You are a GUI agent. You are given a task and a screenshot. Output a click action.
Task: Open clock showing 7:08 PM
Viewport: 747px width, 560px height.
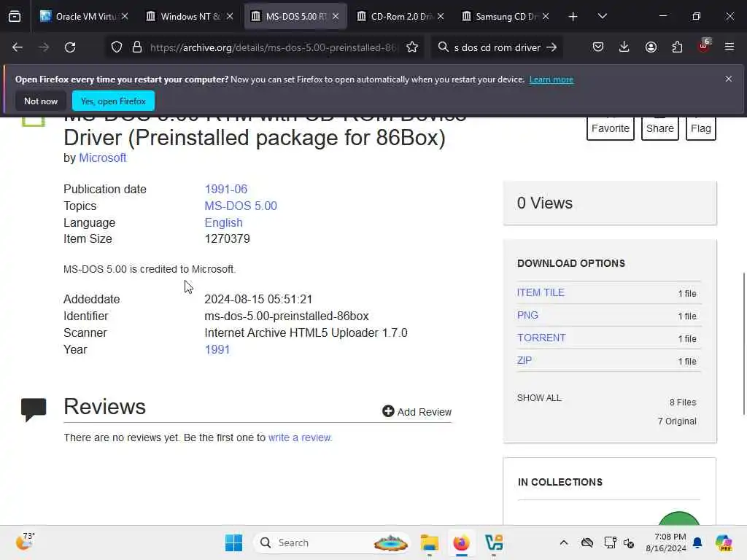665,542
